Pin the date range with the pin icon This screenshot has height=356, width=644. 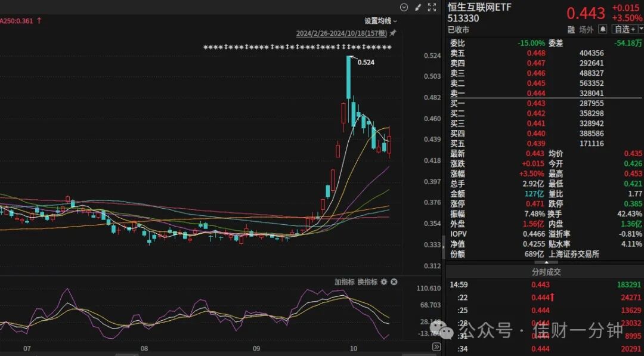[393, 33]
